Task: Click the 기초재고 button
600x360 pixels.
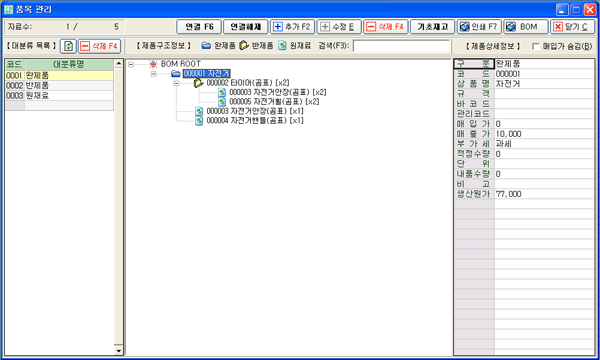Action: pyautogui.click(x=432, y=27)
